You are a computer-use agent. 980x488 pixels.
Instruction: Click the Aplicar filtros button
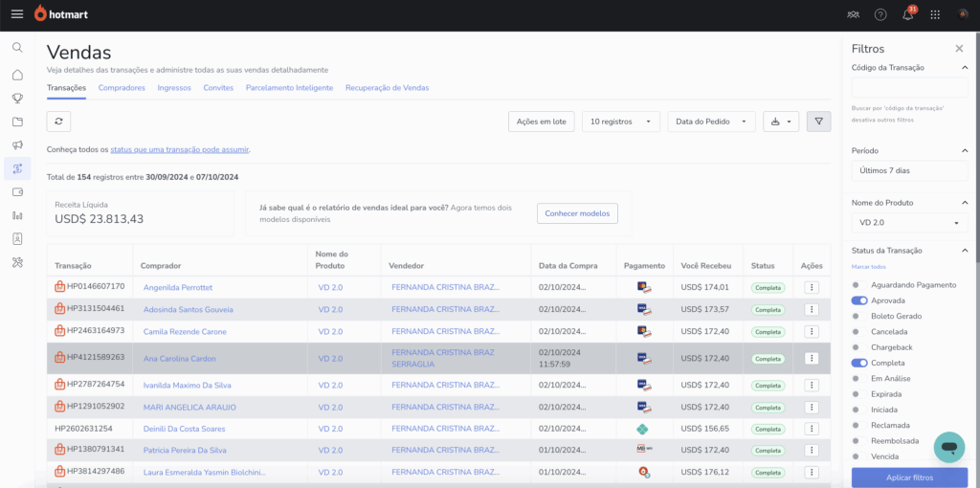pos(909,477)
